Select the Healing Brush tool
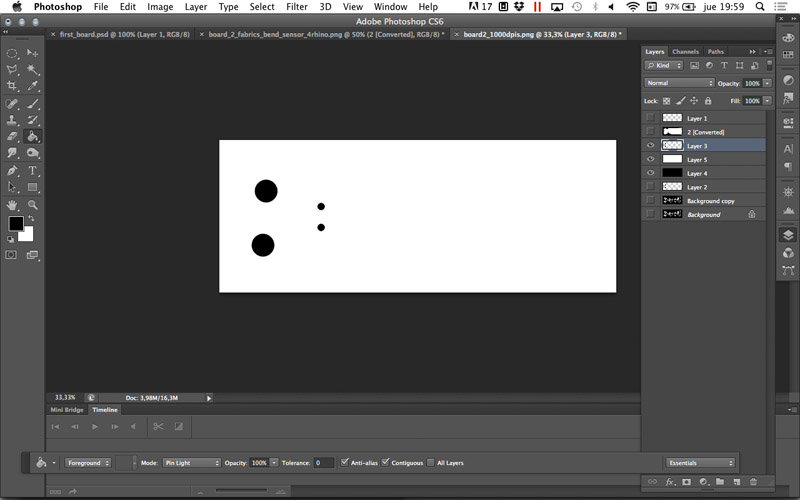This screenshot has width=800, height=500. click(12, 104)
